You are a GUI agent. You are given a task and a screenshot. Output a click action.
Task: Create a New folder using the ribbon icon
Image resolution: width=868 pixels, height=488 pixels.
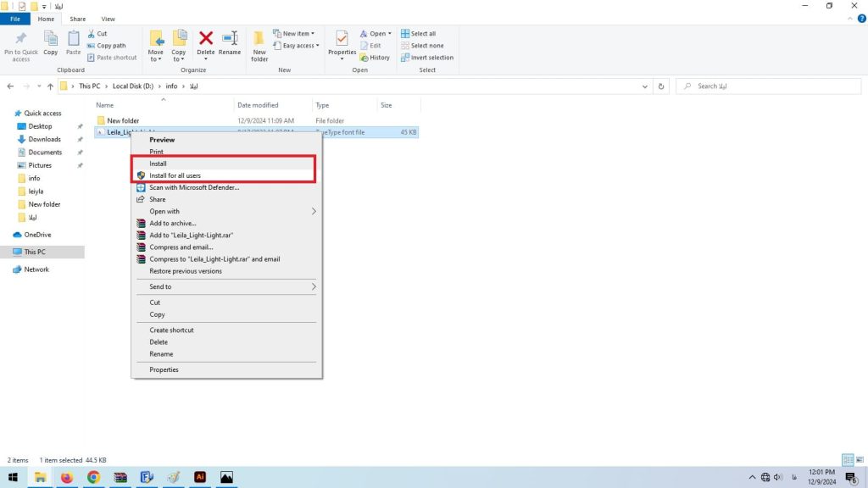pos(259,44)
